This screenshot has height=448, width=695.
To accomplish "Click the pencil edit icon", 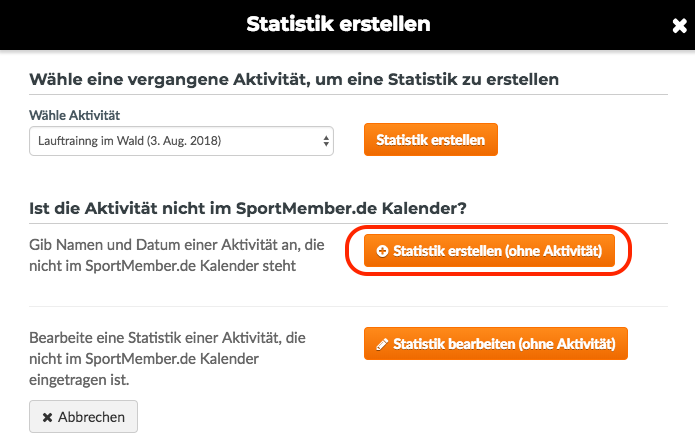I will pos(382,344).
